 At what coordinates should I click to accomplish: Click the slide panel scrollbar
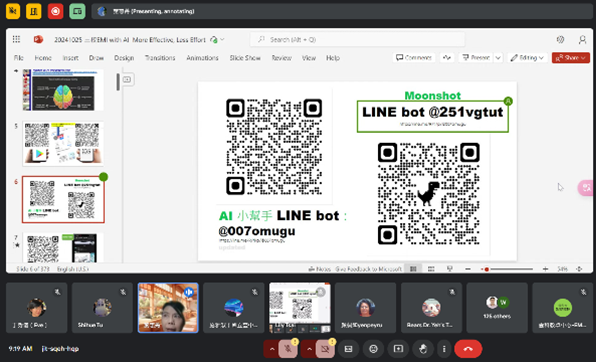point(118,82)
